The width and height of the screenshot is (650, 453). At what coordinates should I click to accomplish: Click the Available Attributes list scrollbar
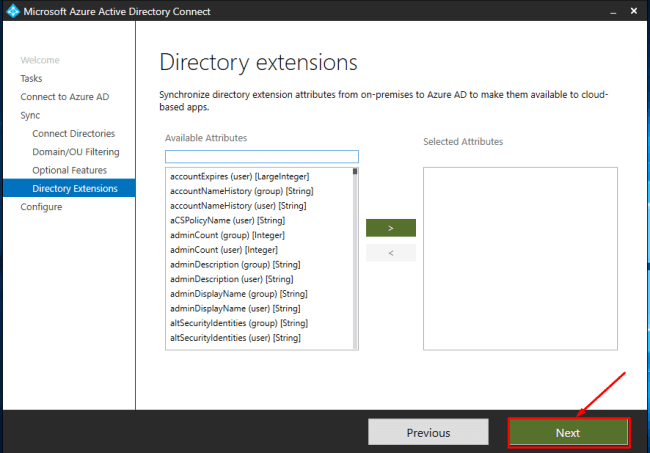point(355,259)
